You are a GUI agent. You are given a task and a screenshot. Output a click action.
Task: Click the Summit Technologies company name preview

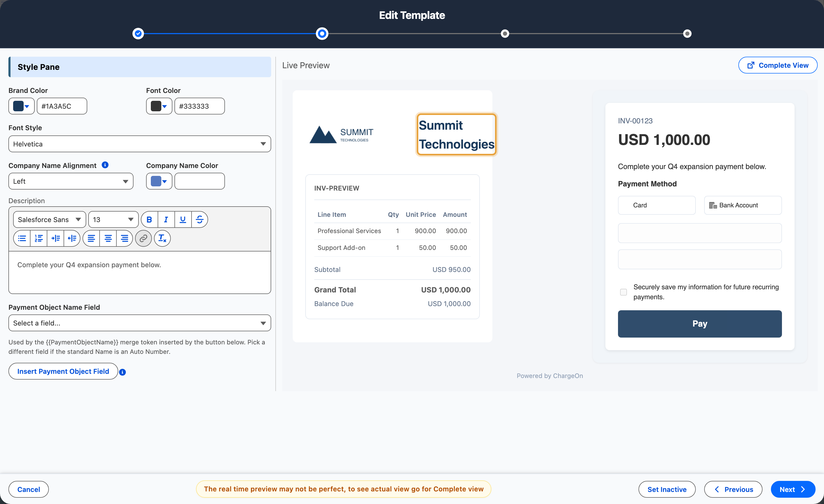tap(456, 135)
